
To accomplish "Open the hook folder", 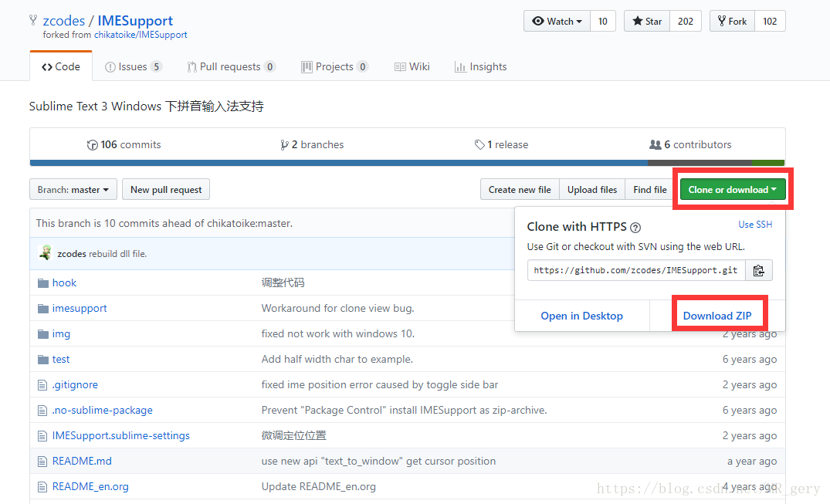I will pyautogui.click(x=64, y=282).
